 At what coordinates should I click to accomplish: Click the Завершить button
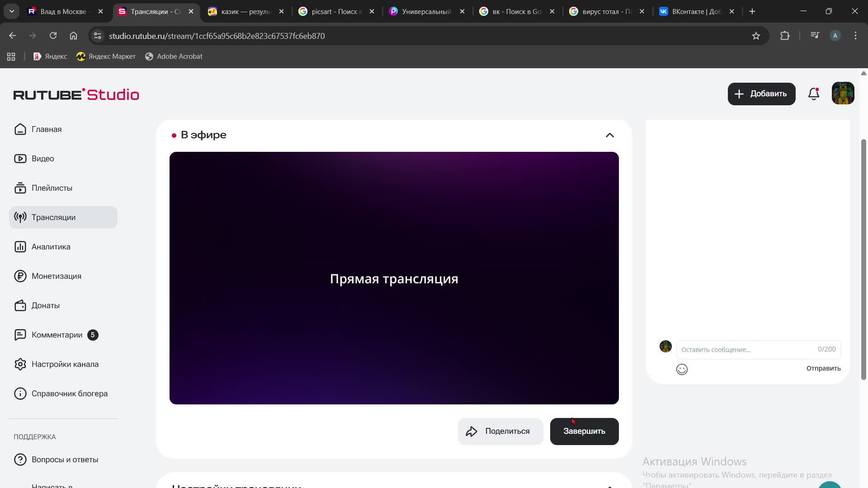(584, 431)
